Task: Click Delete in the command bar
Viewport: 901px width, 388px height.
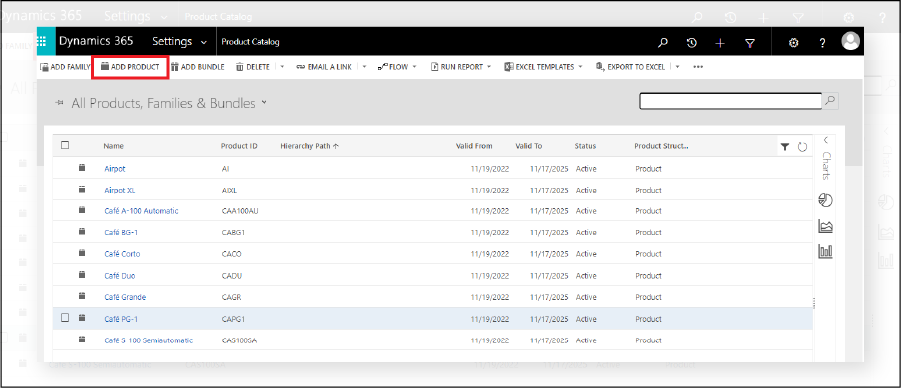Action: click(253, 67)
